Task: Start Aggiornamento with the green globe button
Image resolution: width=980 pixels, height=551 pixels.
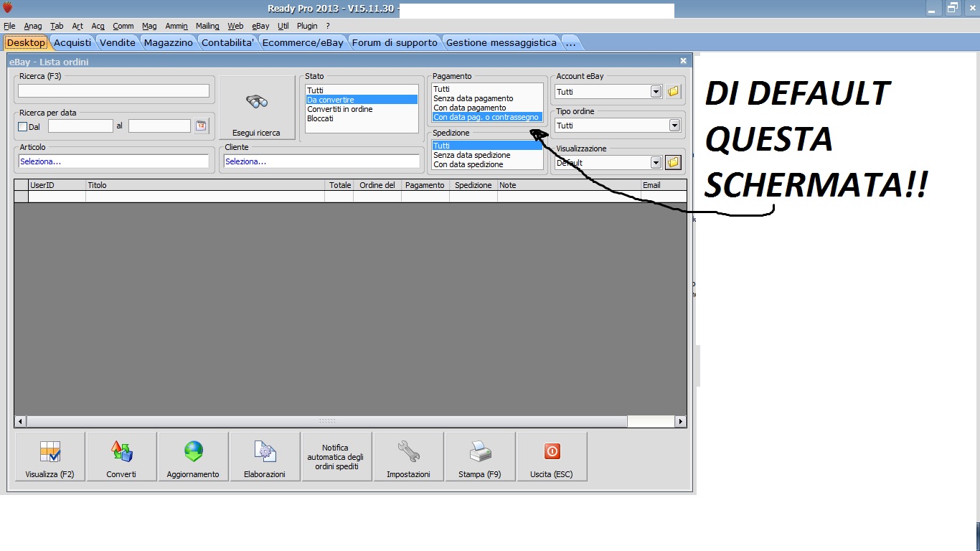Action: point(193,456)
